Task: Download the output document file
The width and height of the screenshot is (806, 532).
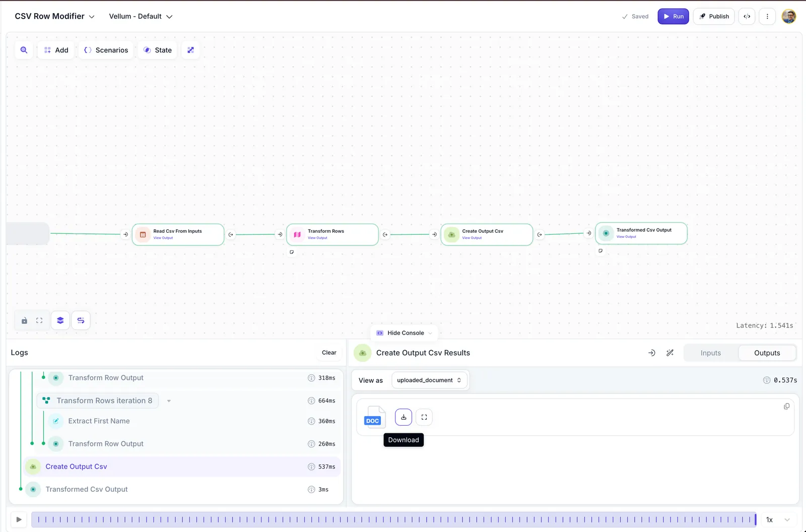Action: coord(404,417)
